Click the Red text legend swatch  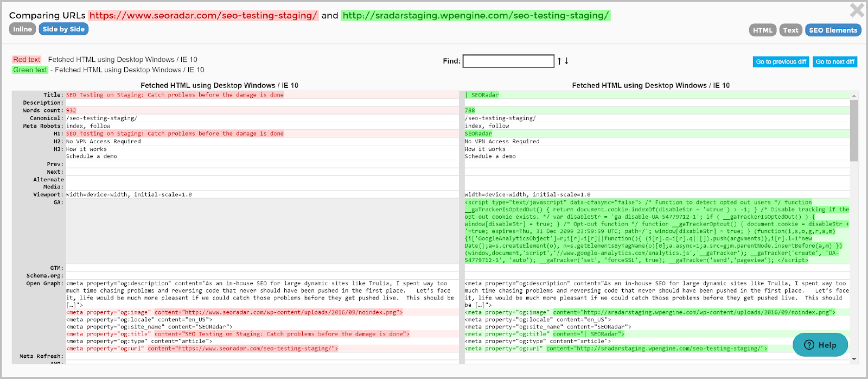point(27,60)
